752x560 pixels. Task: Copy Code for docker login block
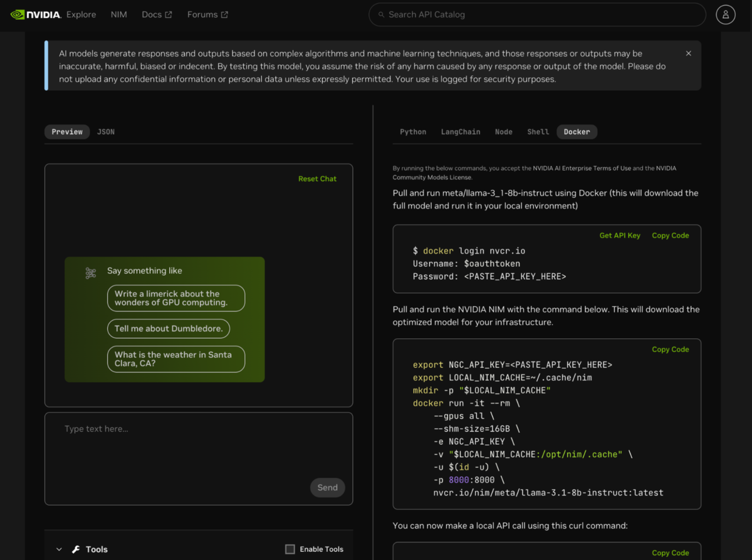pos(671,236)
